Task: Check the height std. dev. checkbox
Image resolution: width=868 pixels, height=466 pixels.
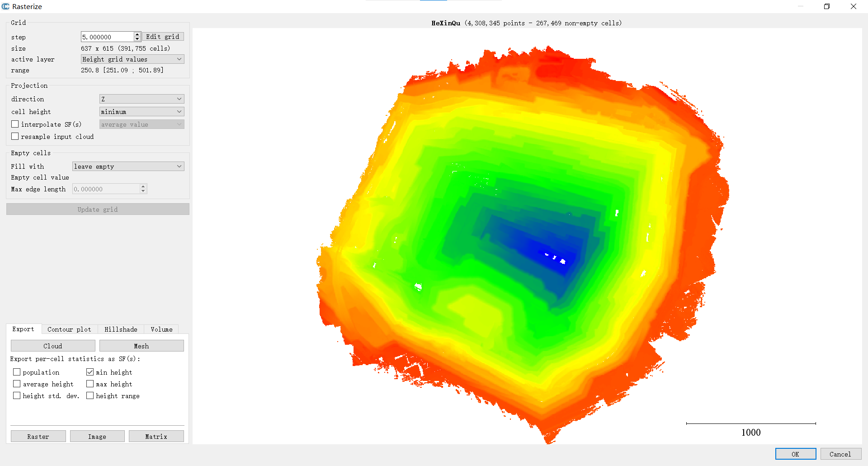Action: tap(17, 395)
